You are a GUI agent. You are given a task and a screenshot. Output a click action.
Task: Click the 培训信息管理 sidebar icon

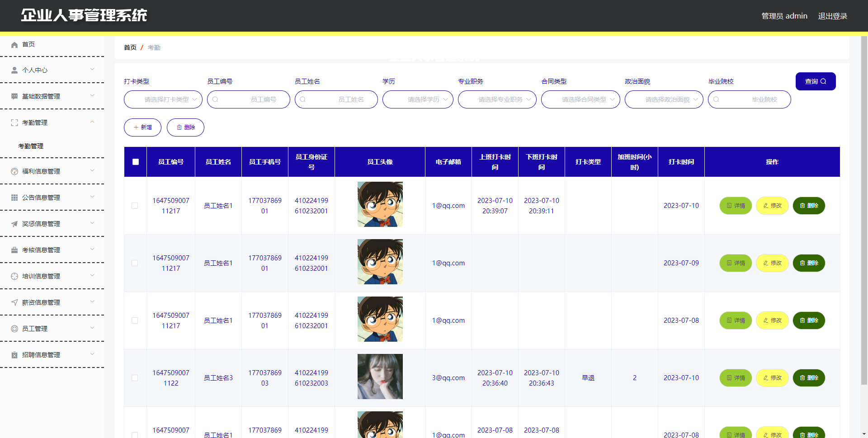point(14,277)
